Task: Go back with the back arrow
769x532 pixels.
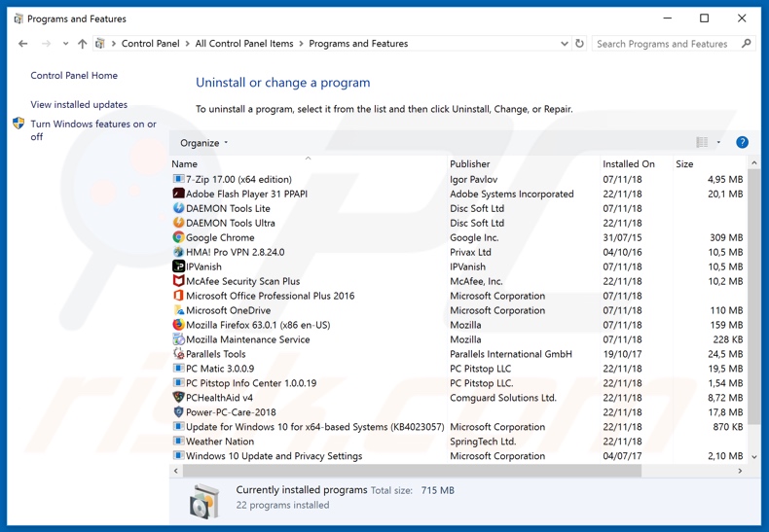Action: (22, 44)
